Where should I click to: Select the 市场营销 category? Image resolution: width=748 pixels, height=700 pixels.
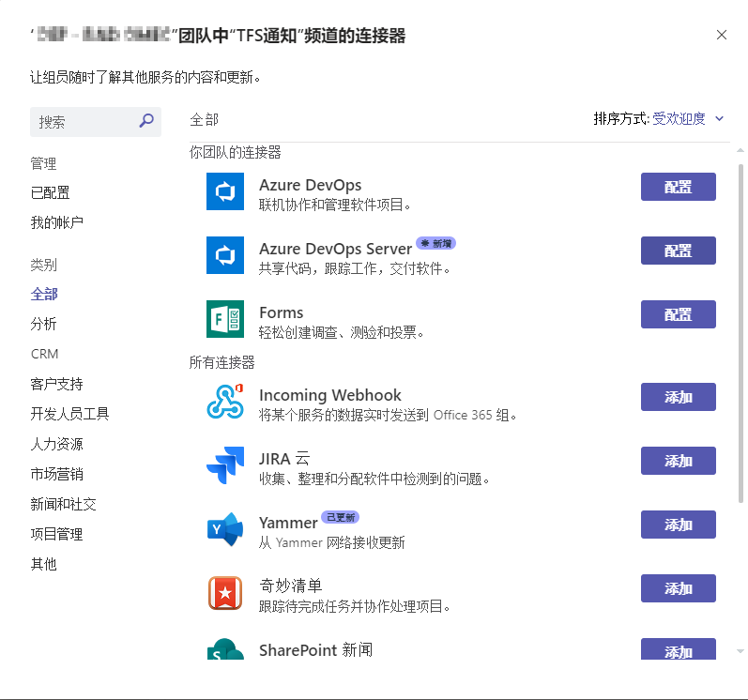pos(56,474)
